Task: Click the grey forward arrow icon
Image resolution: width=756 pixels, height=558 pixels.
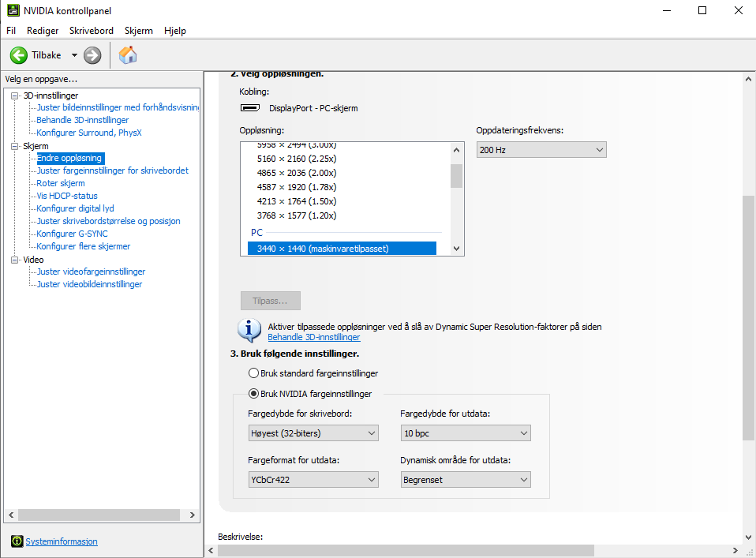Action: pyautogui.click(x=92, y=55)
